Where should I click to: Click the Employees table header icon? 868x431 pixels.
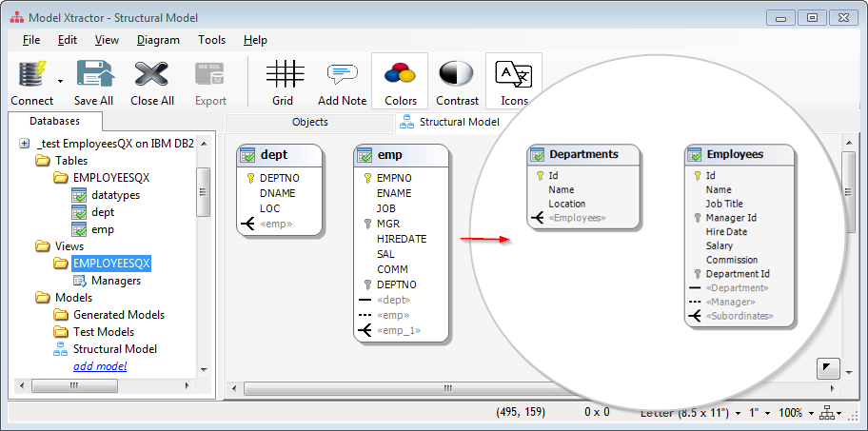(696, 155)
